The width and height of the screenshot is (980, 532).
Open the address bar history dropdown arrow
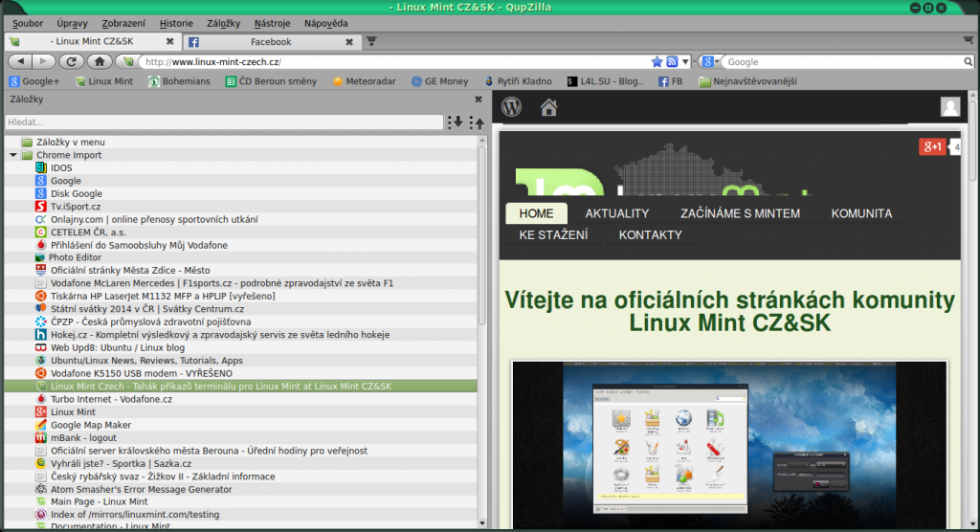click(x=685, y=61)
